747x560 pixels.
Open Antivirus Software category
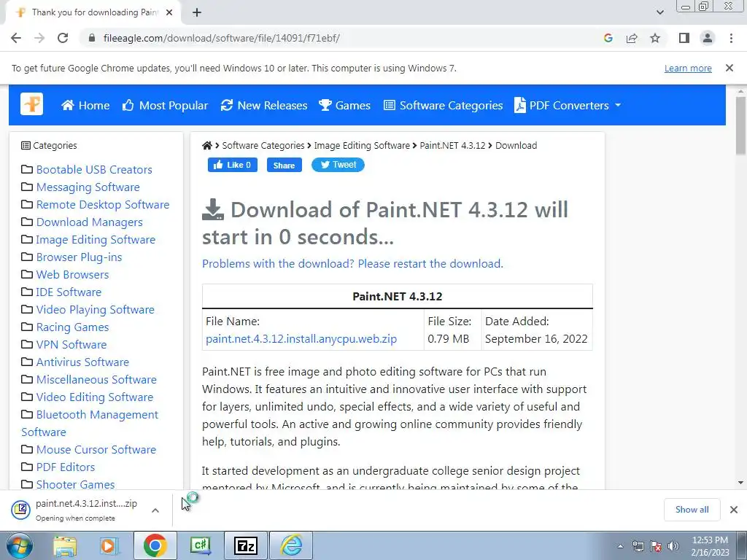point(82,362)
